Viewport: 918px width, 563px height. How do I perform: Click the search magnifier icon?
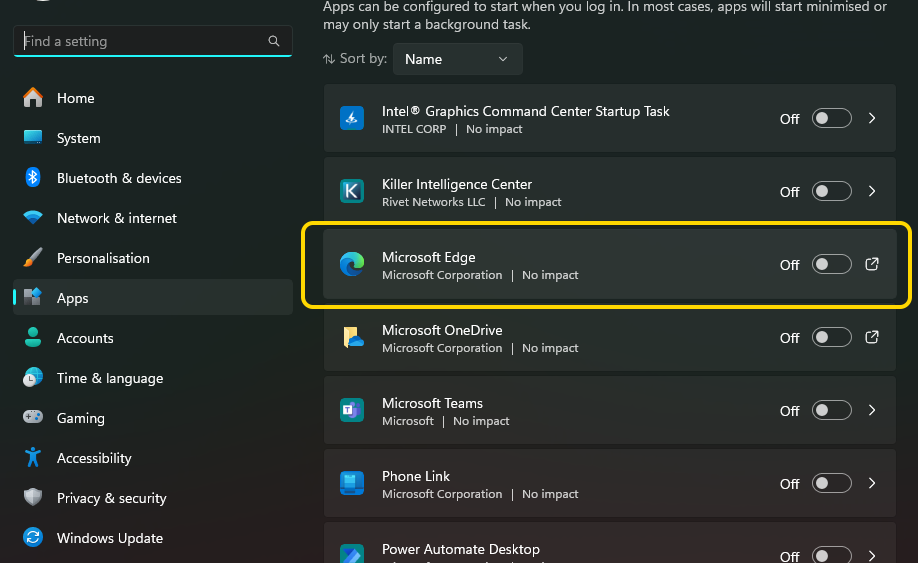pos(273,41)
